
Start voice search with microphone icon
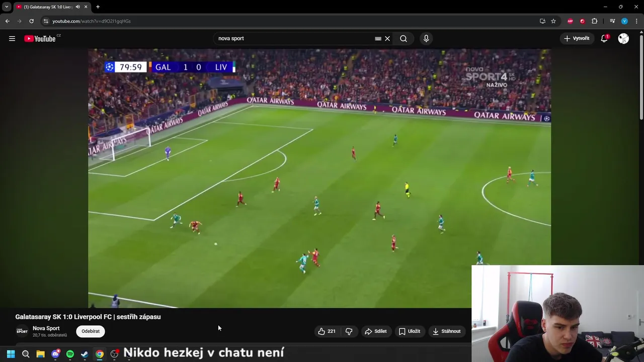426,39
